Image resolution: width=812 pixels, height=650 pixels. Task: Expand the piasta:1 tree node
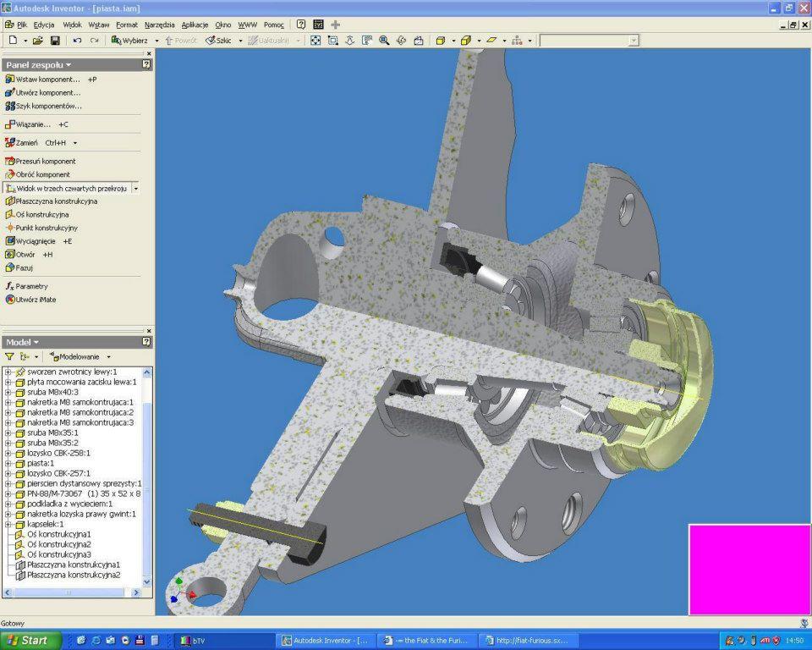[8, 463]
